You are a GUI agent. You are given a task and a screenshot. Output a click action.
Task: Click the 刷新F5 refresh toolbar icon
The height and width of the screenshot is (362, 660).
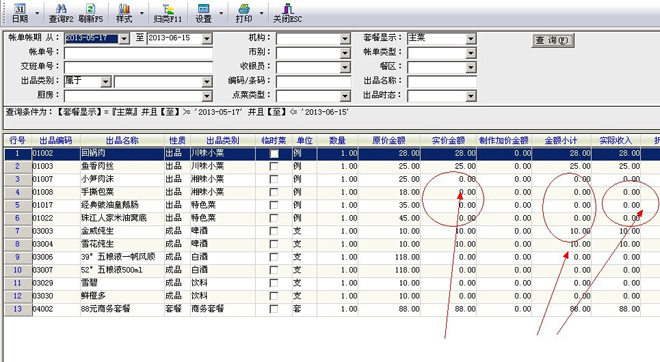90,13
